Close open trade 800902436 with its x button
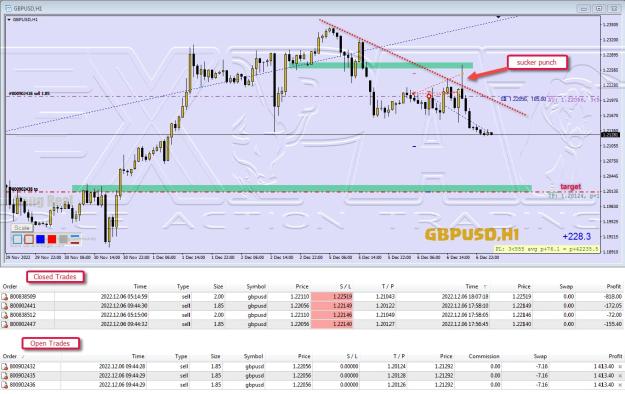This screenshot has height=394, width=625. (x=620, y=385)
